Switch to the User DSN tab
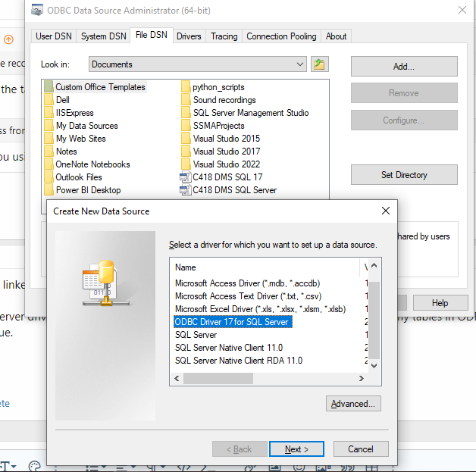 [x=54, y=36]
